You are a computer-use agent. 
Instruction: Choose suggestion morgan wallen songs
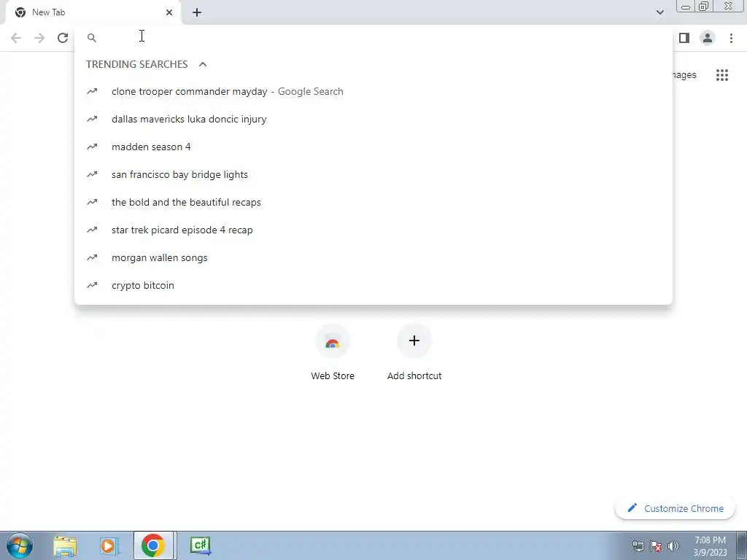tap(373, 257)
